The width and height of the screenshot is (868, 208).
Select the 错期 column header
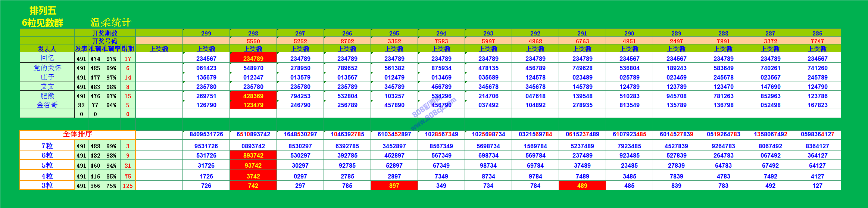tap(128, 49)
